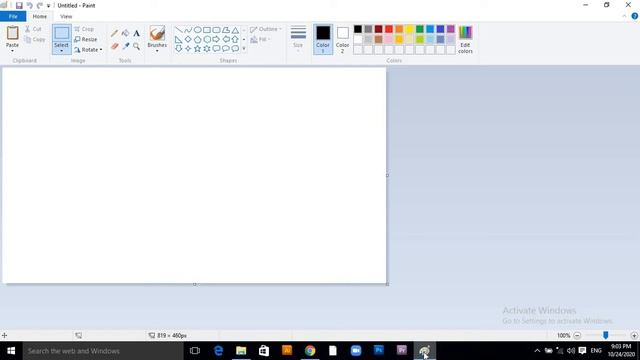Choose the Diamond shape
The width and height of the screenshot is (640, 360).
tap(188, 39)
